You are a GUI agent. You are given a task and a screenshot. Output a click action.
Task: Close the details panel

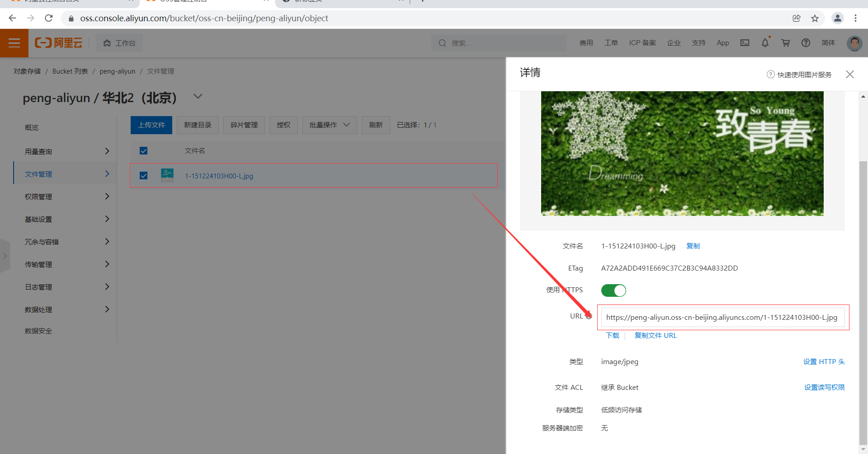[x=850, y=74]
